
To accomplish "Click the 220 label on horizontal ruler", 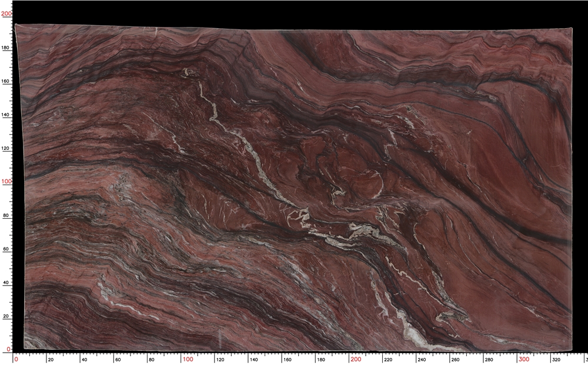I will [x=388, y=360].
